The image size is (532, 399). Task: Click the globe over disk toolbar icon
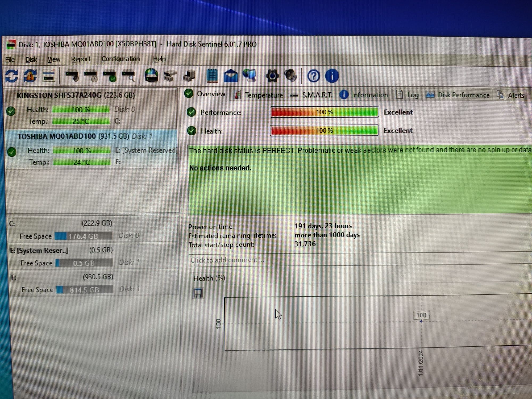coord(151,76)
